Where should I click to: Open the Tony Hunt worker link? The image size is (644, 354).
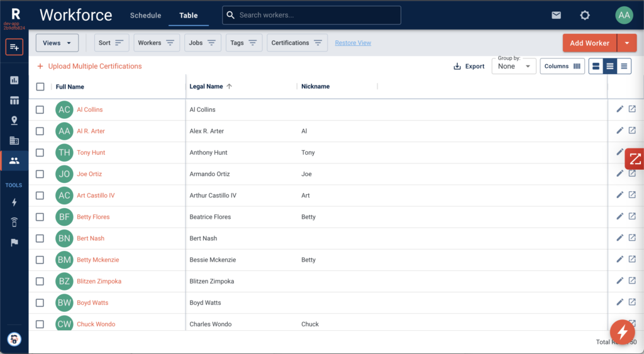(x=91, y=152)
